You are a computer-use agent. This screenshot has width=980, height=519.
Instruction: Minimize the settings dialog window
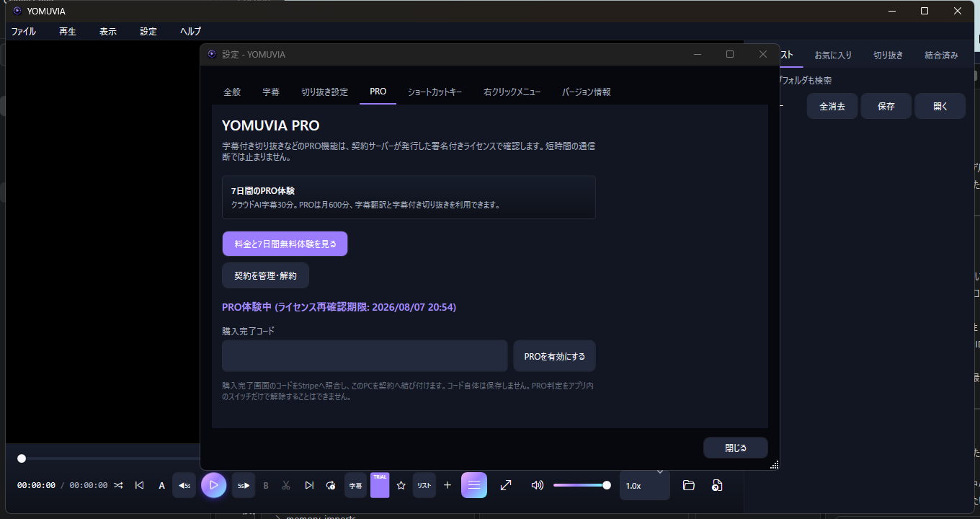(697, 54)
